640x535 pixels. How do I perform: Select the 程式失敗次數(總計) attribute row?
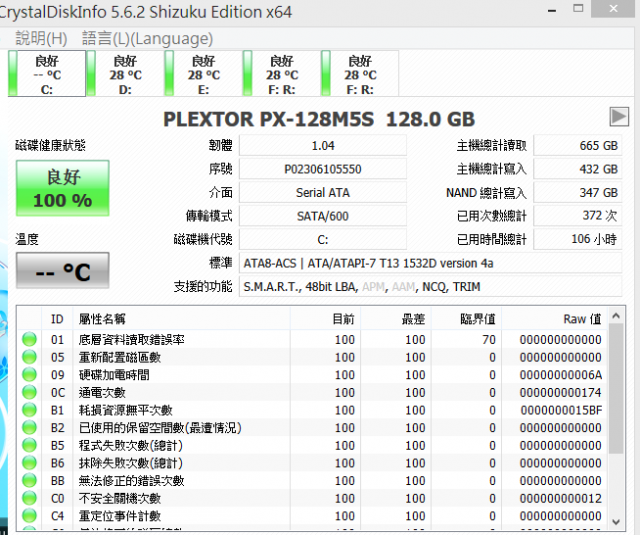click(313, 445)
